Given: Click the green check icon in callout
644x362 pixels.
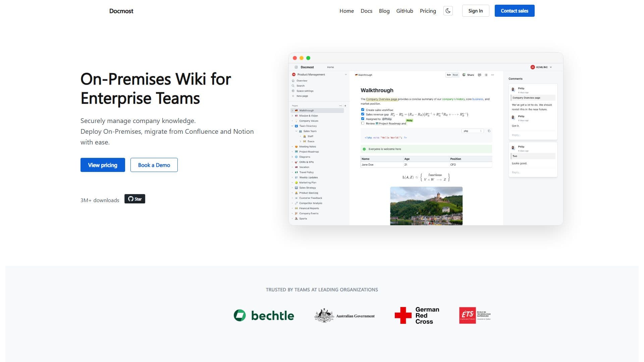Looking at the screenshot, I should (x=364, y=149).
